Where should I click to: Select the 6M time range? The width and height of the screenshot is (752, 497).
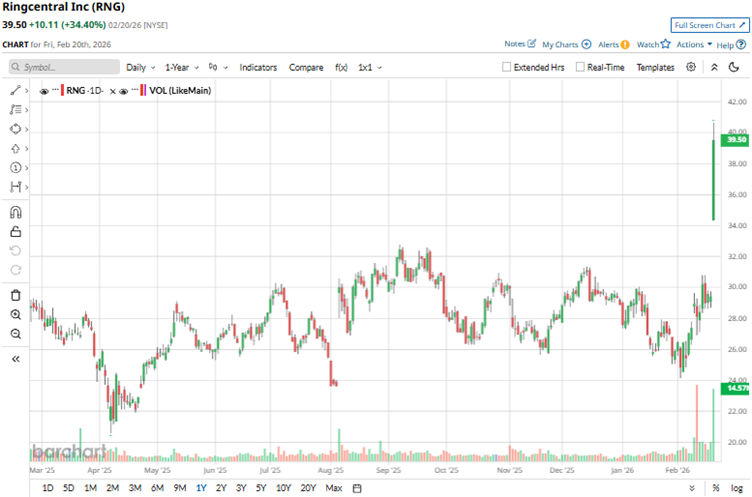click(157, 488)
